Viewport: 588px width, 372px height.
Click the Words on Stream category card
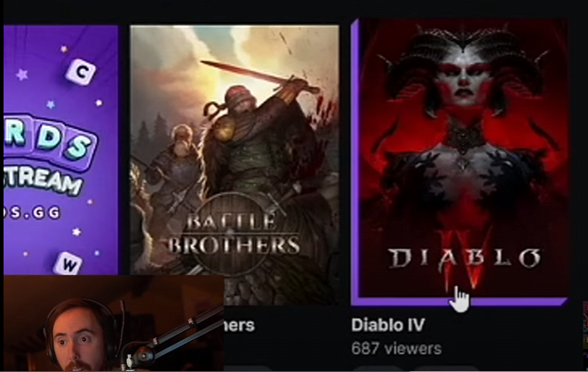[60, 150]
